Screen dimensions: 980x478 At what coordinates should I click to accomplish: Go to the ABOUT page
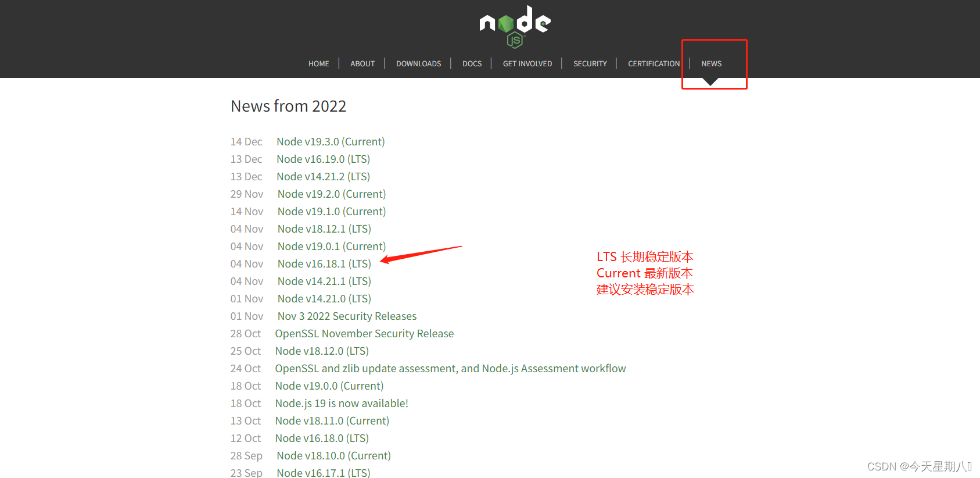[x=362, y=64]
